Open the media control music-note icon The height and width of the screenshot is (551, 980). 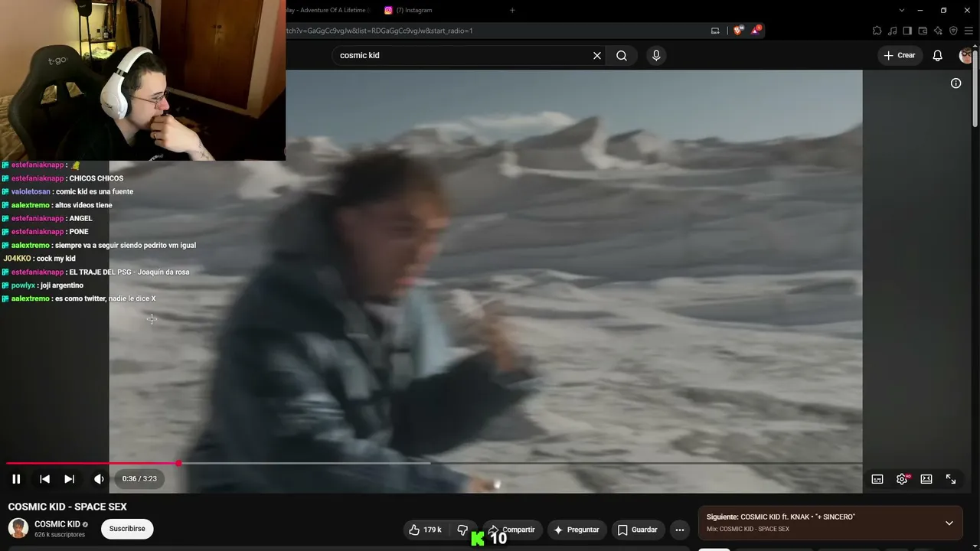(x=892, y=31)
